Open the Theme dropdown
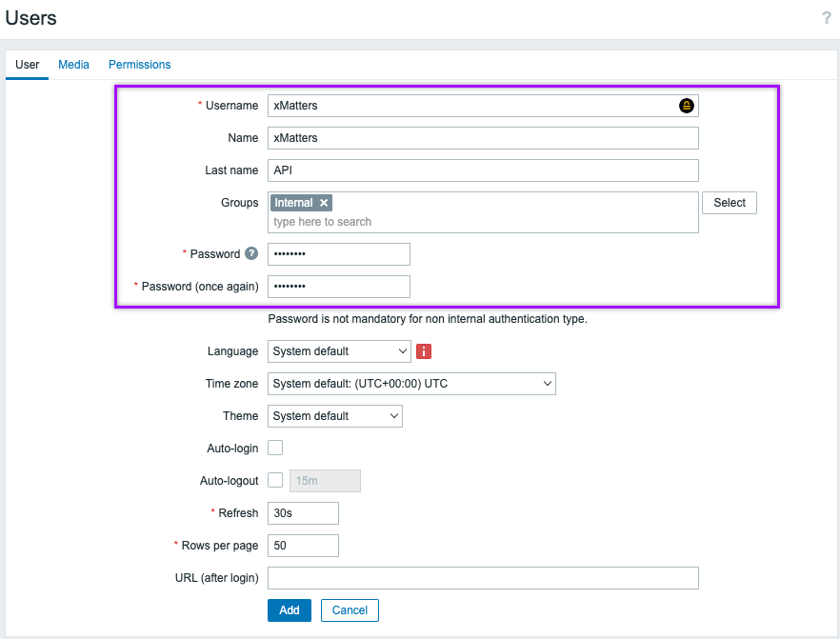 [335, 416]
